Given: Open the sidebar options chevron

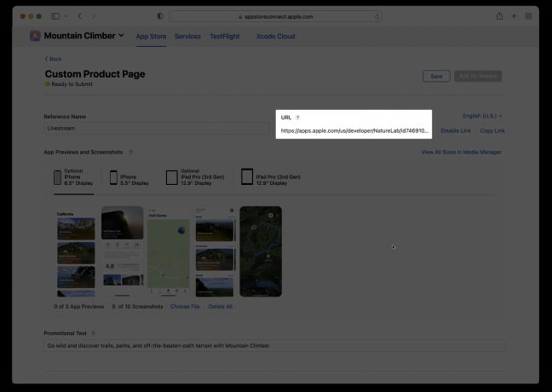Looking at the screenshot, I should (66, 16).
